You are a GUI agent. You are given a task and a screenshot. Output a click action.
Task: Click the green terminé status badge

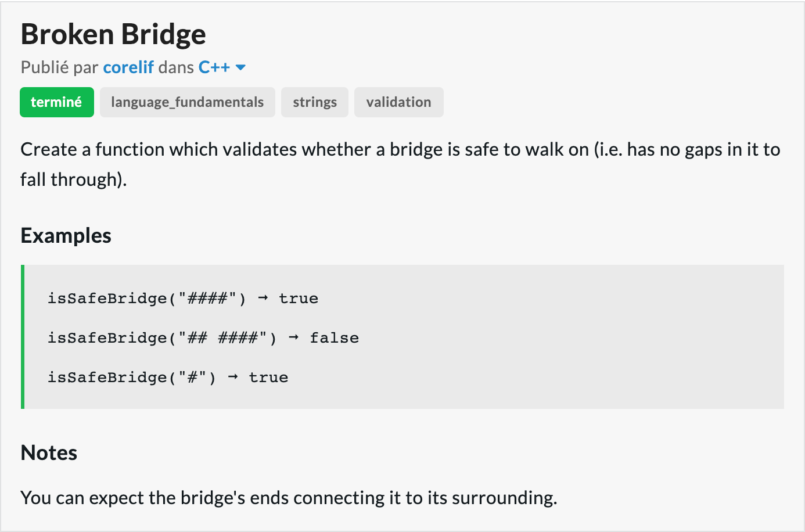57,102
